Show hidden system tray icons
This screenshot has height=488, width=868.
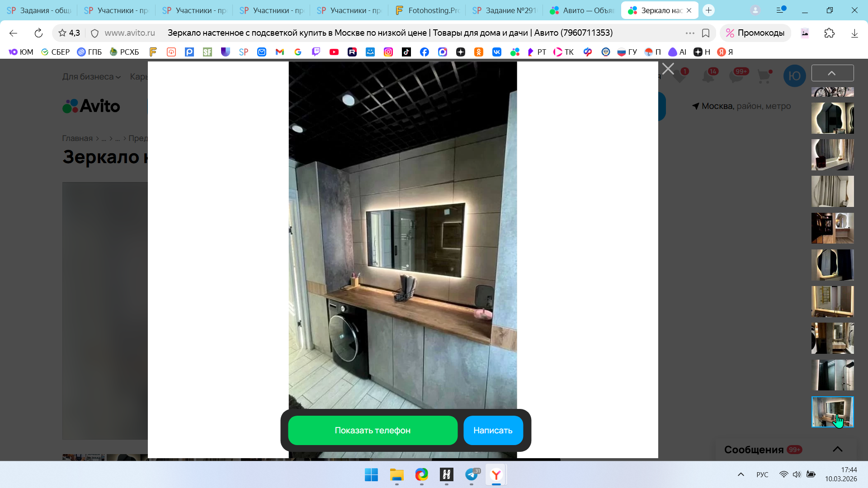tap(741, 474)
